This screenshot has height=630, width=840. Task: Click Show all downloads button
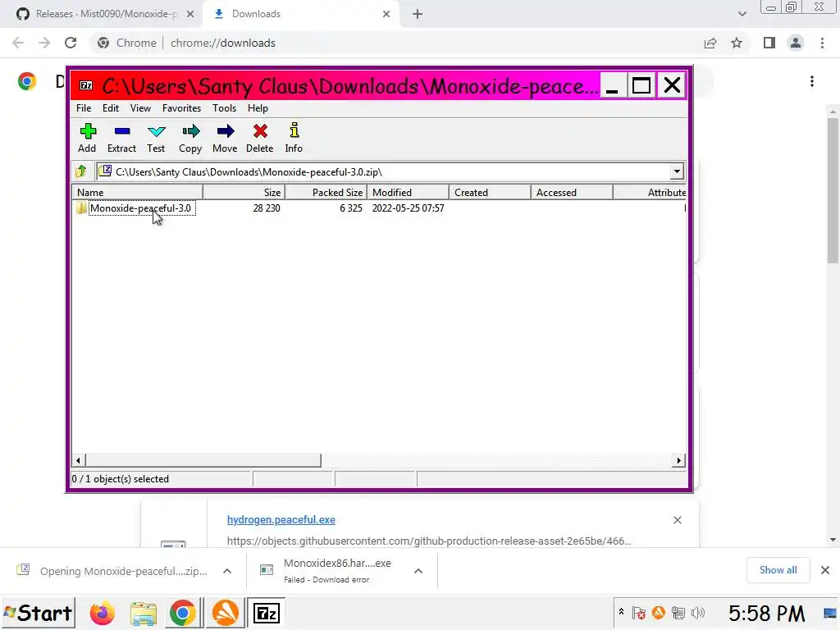tap(778, 570)
